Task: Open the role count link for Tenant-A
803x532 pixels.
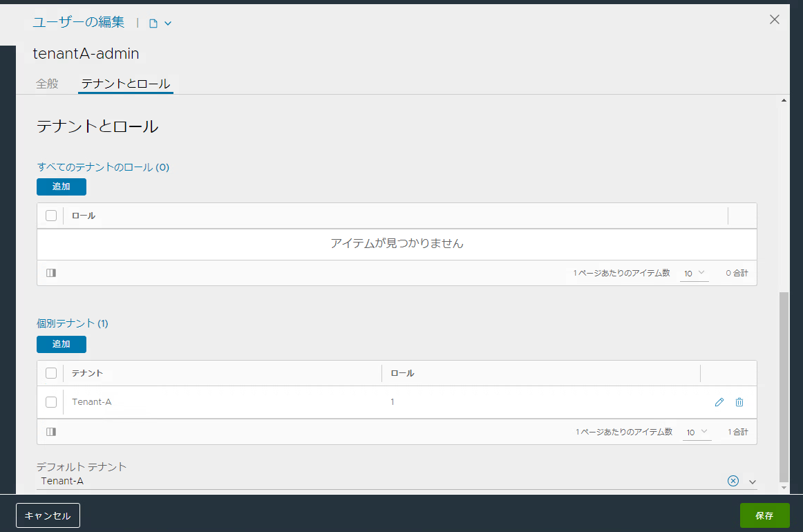Action: 392,401
